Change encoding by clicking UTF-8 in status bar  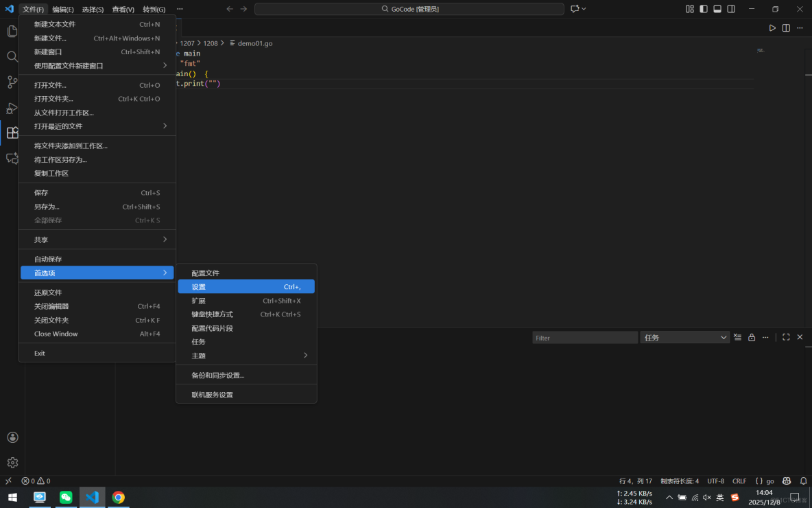(x=715, y=481)
